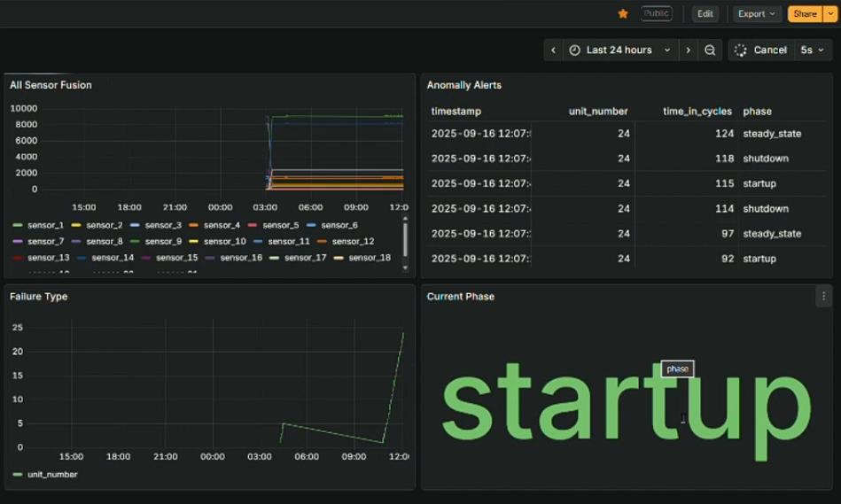This screenshot has height=504, width=841.
Task: Click Anomally Alerts panel title
Action: click(464, 85)
